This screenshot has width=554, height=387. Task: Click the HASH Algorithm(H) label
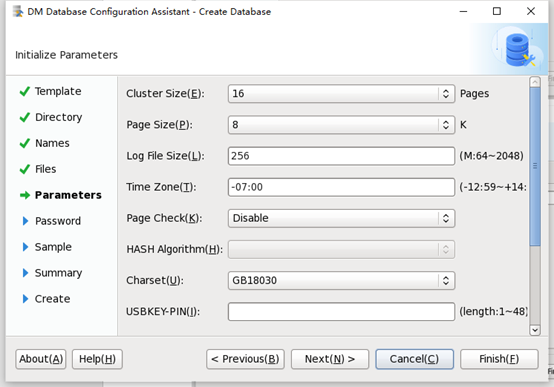pos(175,249)
